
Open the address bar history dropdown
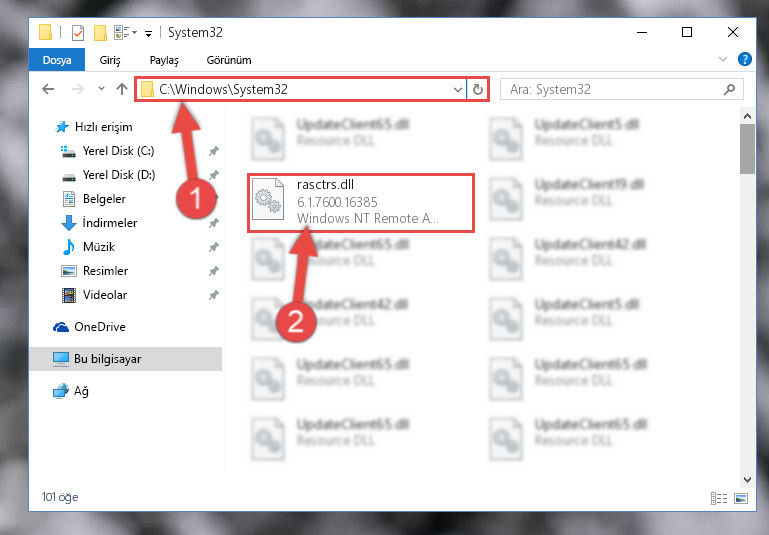[x=458, y=90]
